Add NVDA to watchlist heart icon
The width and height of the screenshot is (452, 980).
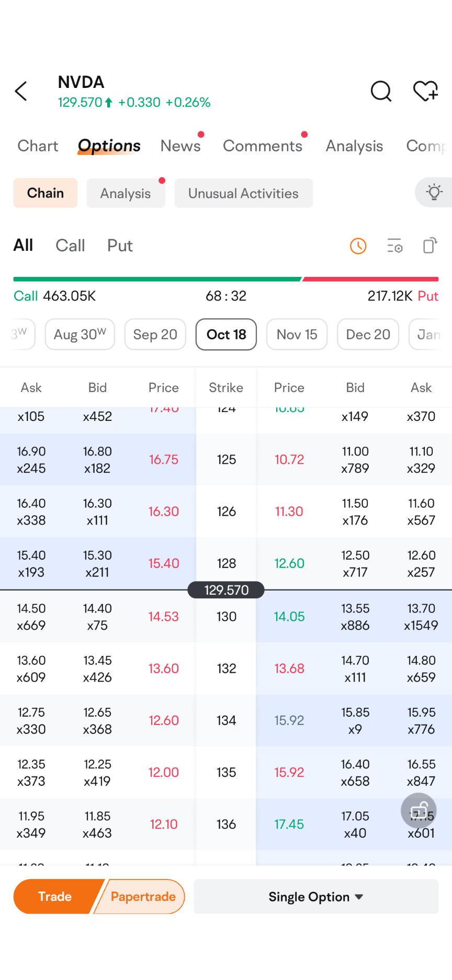tap(425, 91)
